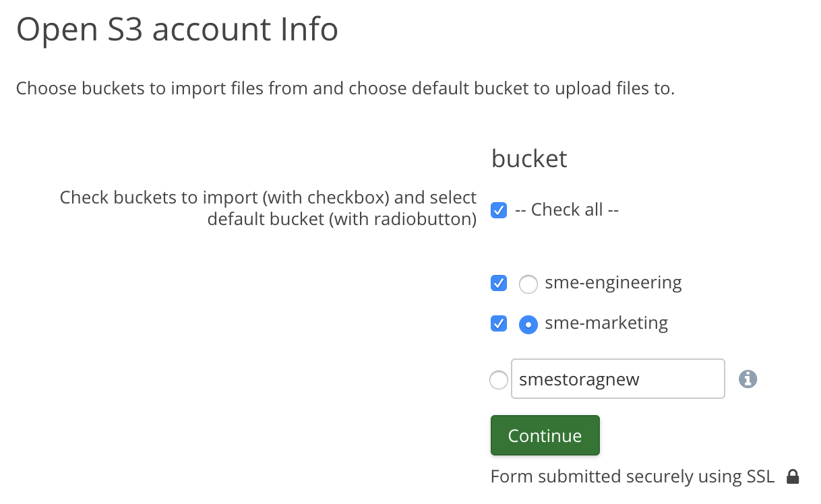This screenshot has width=821, height=504.
Task: Toggle the Check all checkbox
Action: pyautogui.click(x=499, y=210)
